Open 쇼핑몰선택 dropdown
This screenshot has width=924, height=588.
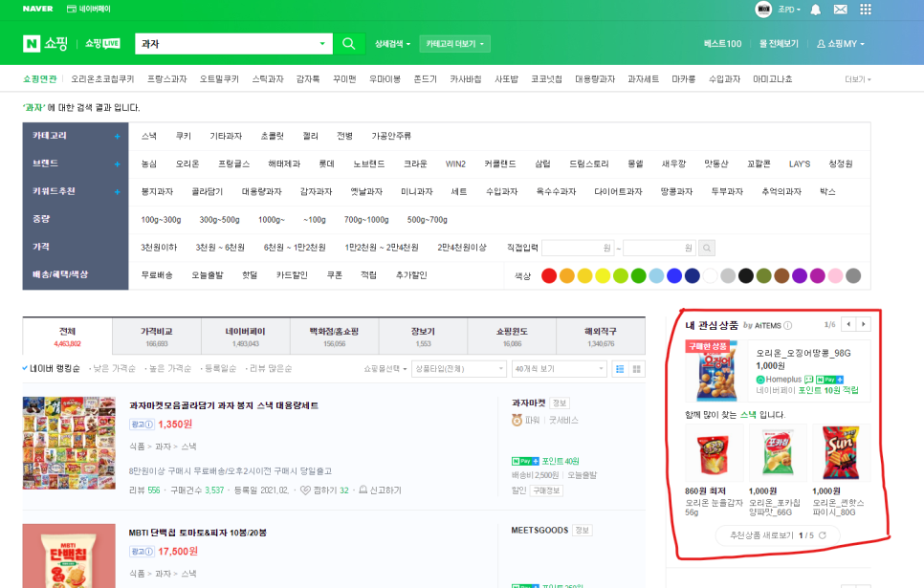pos(385,369)
